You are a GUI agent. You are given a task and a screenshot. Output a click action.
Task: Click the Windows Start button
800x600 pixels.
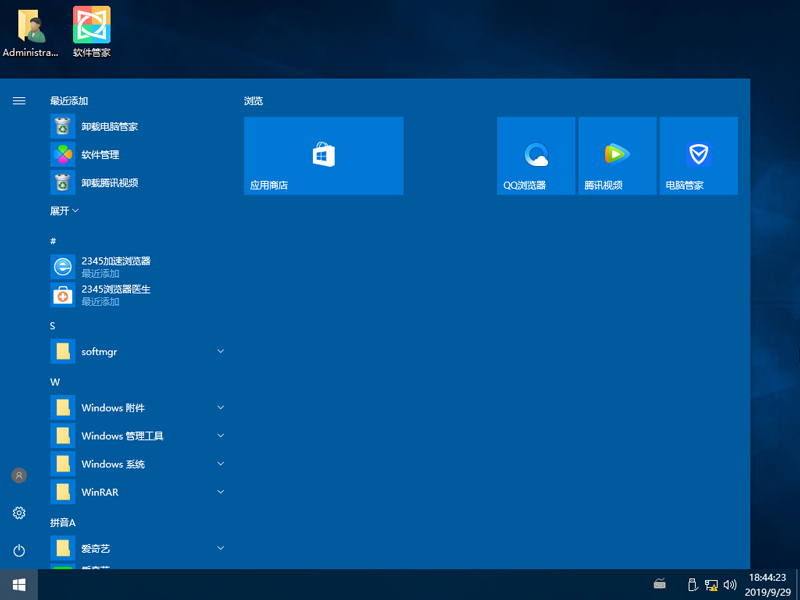tap(18, 584)
